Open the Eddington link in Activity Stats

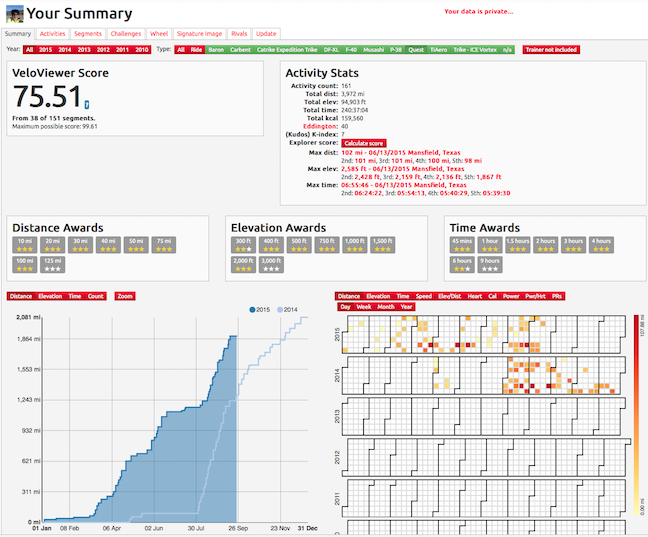pyautogui.click(x=320, y=126)
